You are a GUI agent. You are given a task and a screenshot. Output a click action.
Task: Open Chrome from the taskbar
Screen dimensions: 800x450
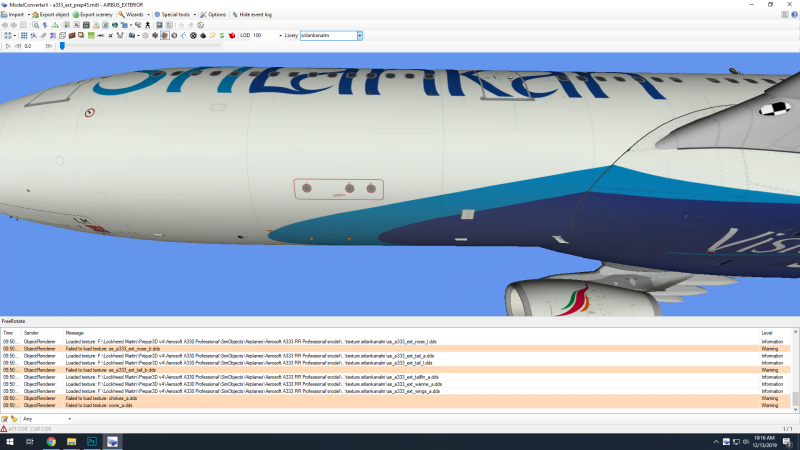51,442
